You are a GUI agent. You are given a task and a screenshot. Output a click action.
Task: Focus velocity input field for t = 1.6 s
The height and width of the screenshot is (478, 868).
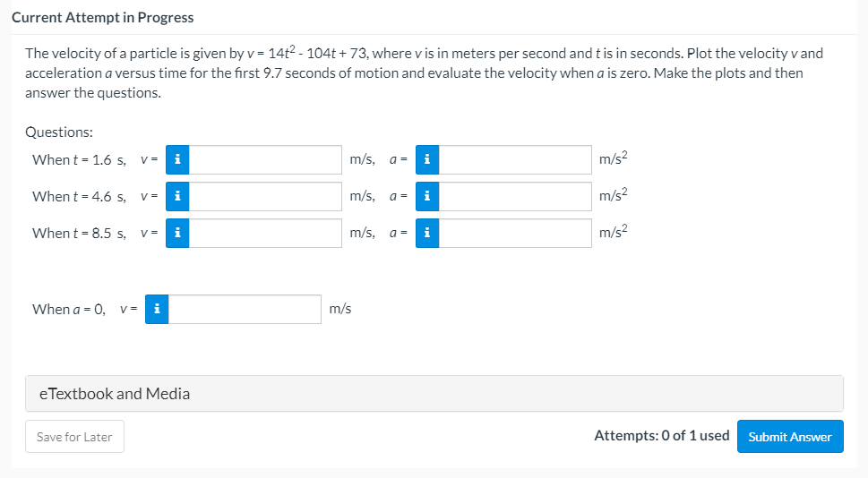[265, 160]
